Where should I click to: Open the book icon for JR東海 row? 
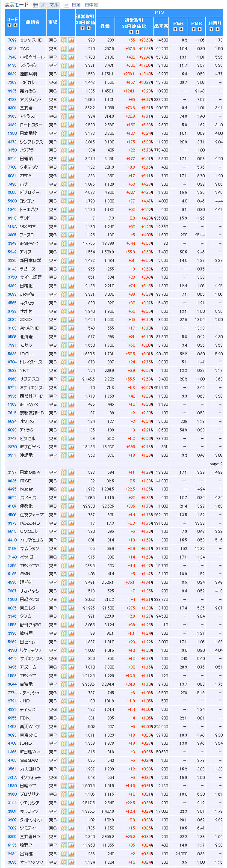(x=63, y=294)
